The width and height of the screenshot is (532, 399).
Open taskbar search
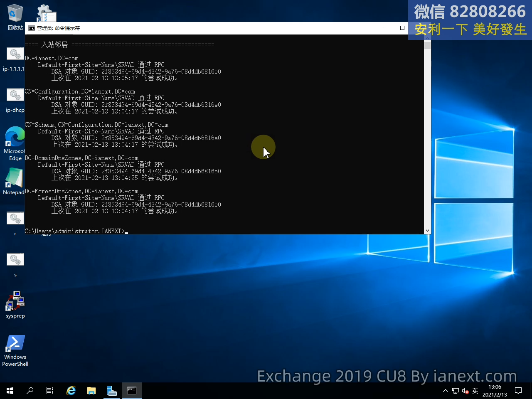click(x=30, y=391)
